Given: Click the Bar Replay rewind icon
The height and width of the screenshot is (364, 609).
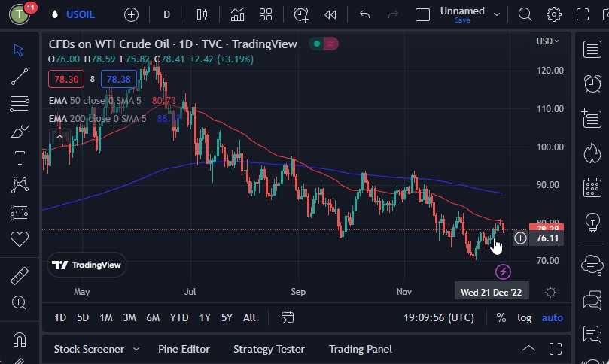Looking at the screenshot, I should 330,14.
